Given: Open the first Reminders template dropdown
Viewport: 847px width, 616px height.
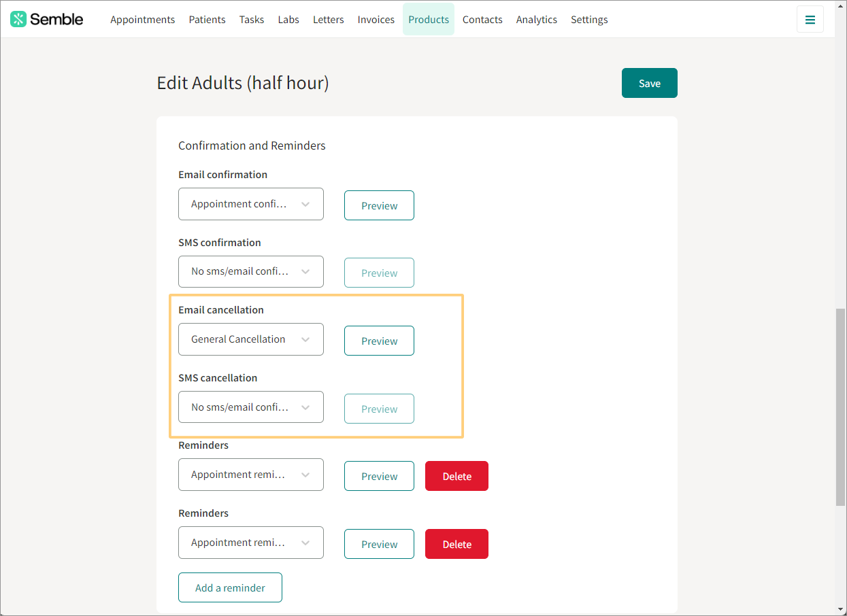Looking at the screenshot, I should pyautogui.click(x=251, y=475).
